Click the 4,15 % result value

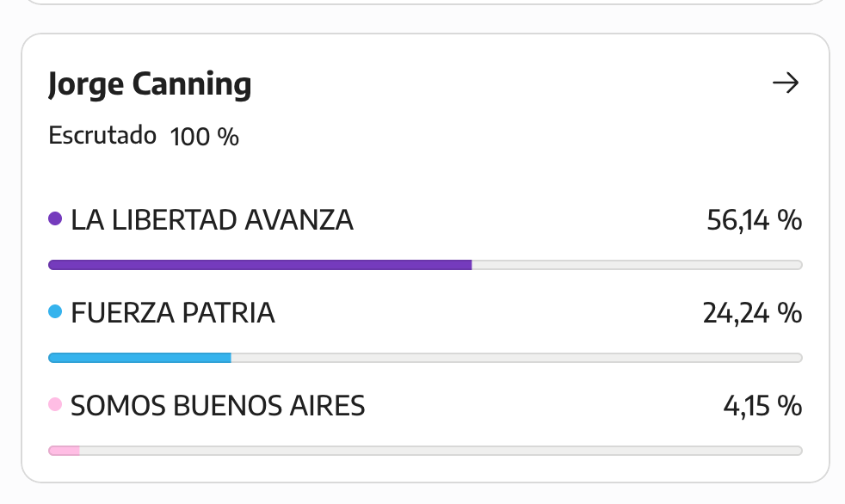762,406
